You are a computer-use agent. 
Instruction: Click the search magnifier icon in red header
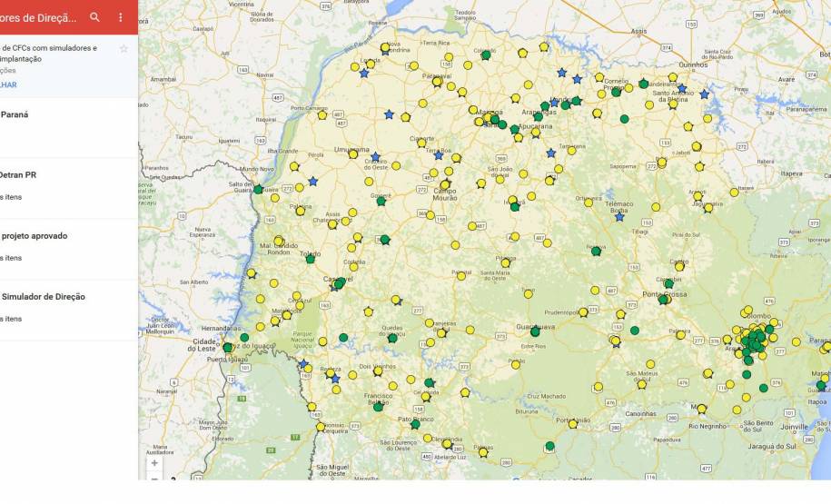[94, 17]
